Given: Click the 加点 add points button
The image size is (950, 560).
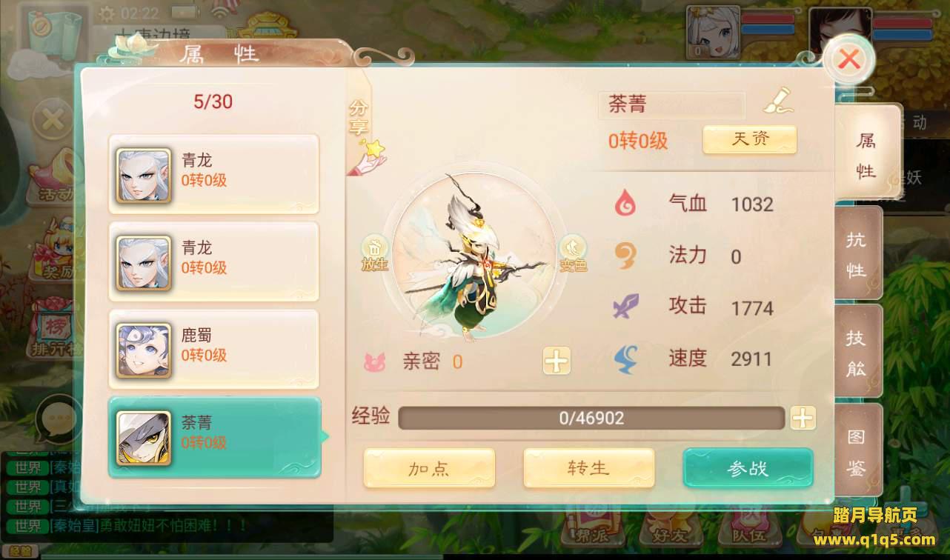Looking at the screenshot, I should pos(429,468).
